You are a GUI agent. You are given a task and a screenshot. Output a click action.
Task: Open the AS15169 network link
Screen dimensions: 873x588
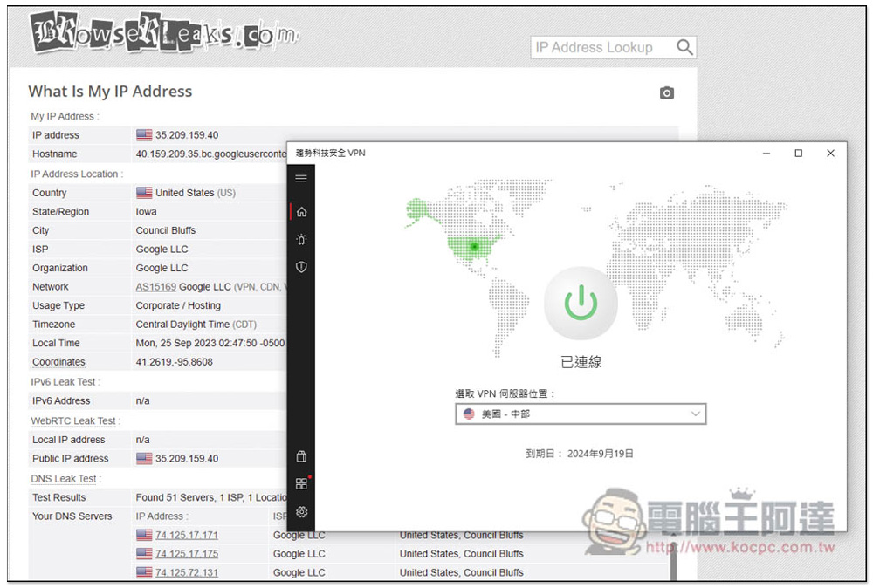(156, 287)
